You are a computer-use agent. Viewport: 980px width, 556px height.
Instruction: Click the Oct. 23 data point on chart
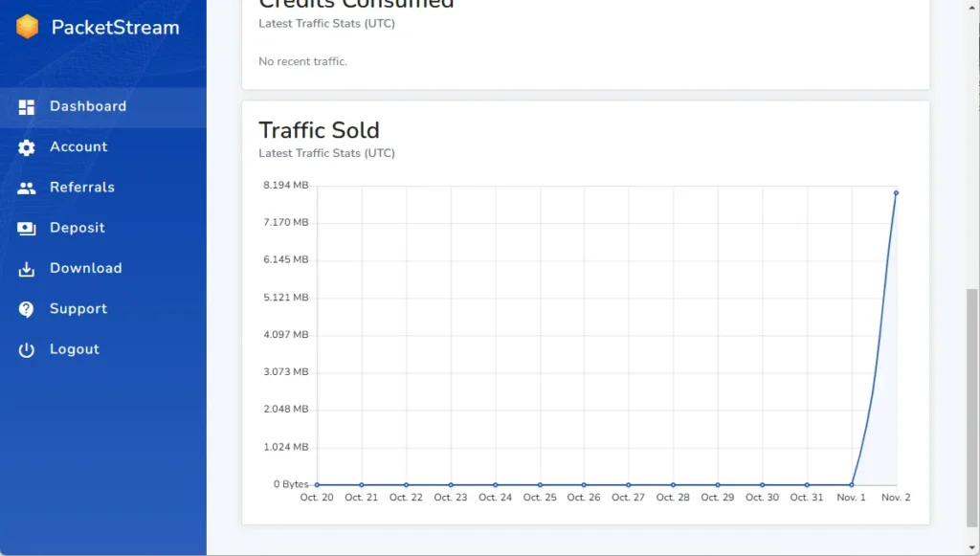click(x=451, y=485)
